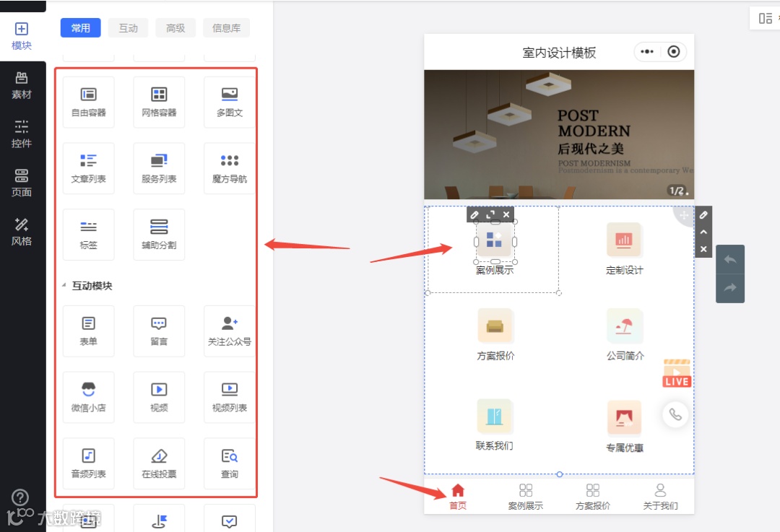Open the 素材 sidebar section
The image size is (780, 532).
pos(22,85)
